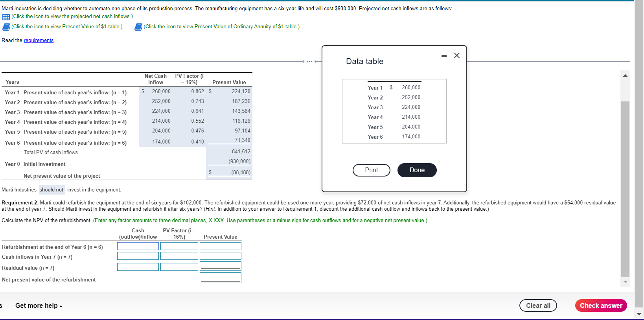The height and width of the screenshot is (320, 644).
Task: Click 214,000 in the Data table dialog
Action: 411,117
